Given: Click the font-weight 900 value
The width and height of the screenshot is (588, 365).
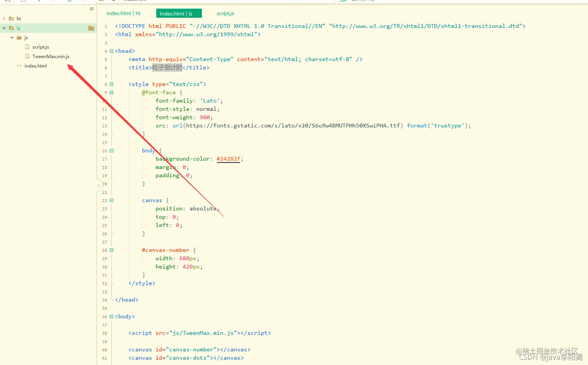Looking at the screenshot, I should pyautogui.click(x=205, y=117).
